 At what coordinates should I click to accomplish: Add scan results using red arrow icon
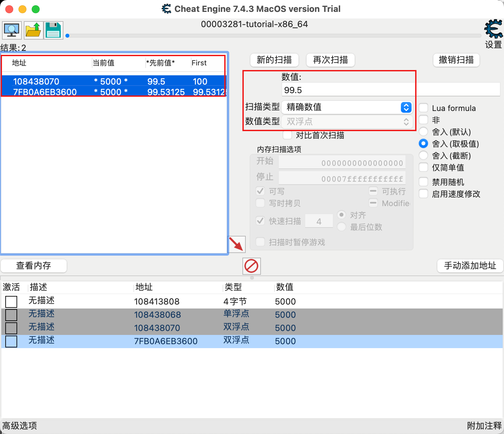(237, 244)
